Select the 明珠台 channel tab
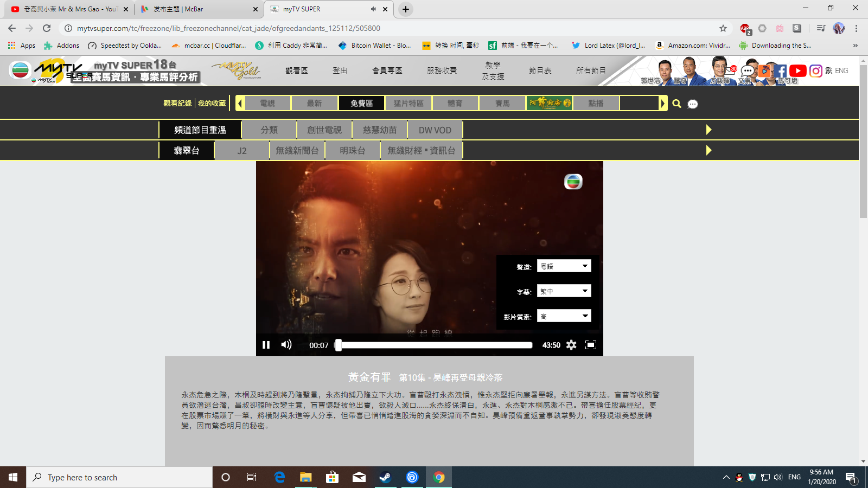Image resolution: width=868 pixels, height=488 pixels. tap(353, 151)
